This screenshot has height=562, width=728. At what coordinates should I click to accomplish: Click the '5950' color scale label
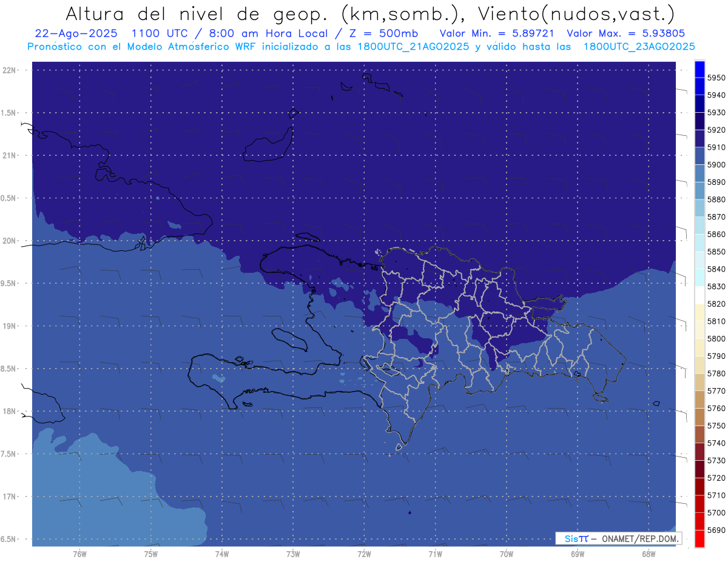(716, 78)
